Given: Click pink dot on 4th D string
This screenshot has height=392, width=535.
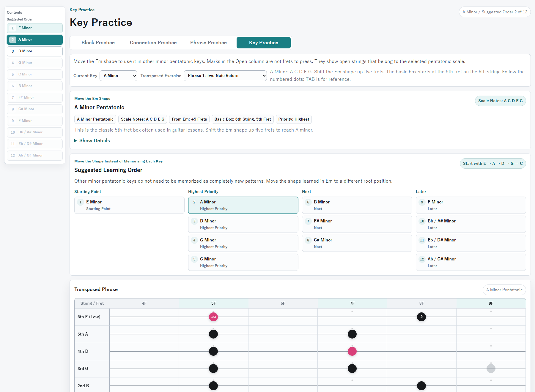Looking at the screenshot, I should click(x=352, y=351).
